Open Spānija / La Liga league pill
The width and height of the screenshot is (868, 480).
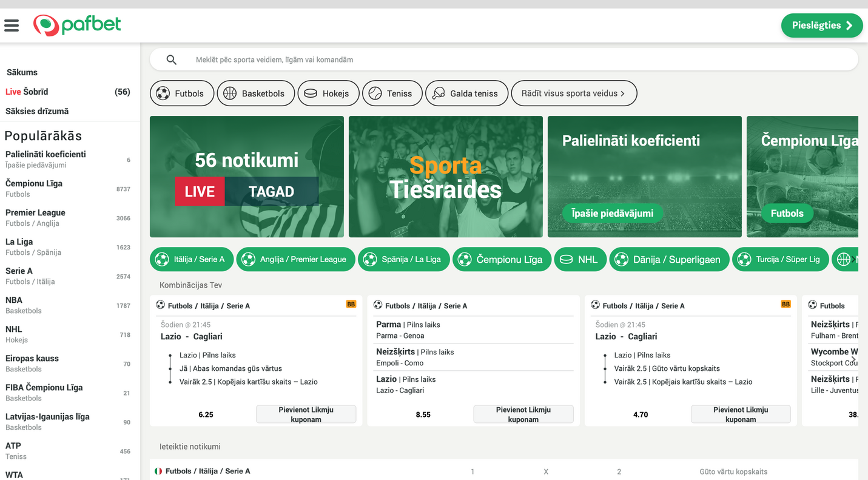coord(404,260)
